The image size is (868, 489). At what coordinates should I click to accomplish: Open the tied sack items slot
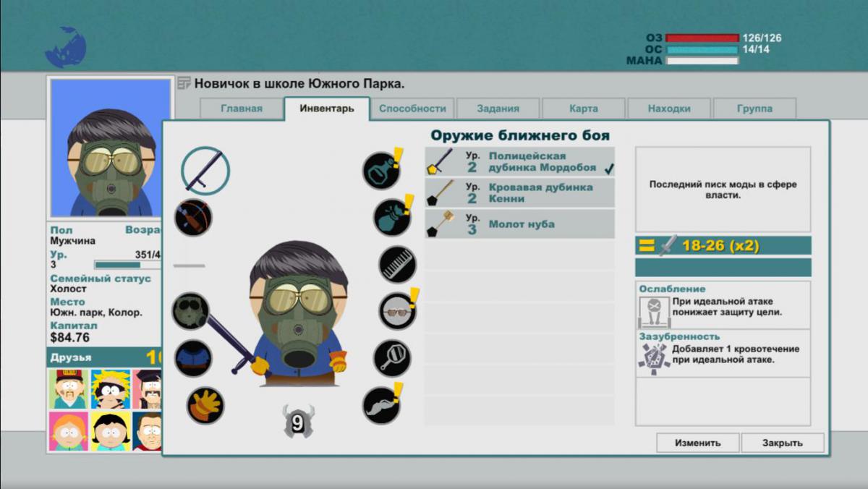click(x=392, y=217)
